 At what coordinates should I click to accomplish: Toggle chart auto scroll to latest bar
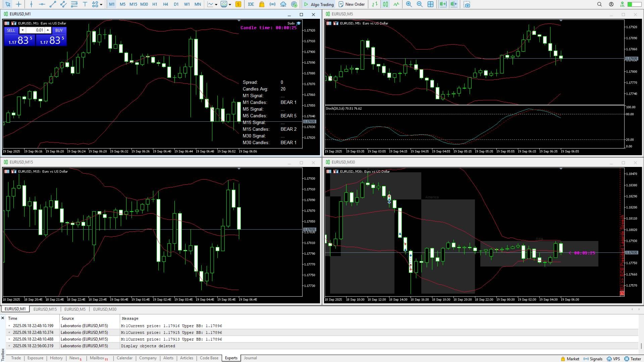coord(443,4)
